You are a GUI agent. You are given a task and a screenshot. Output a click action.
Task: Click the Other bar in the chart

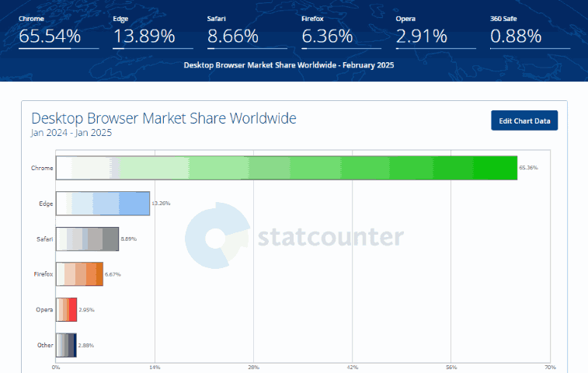[66, 345]
